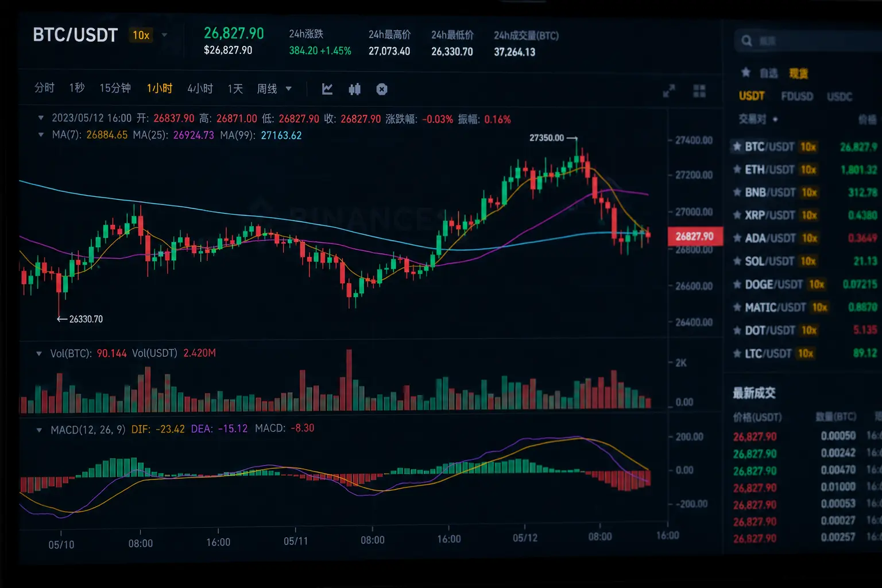Select the 1小时 timeframe
The image size is (882, 588).
click(x=160, y=88)
